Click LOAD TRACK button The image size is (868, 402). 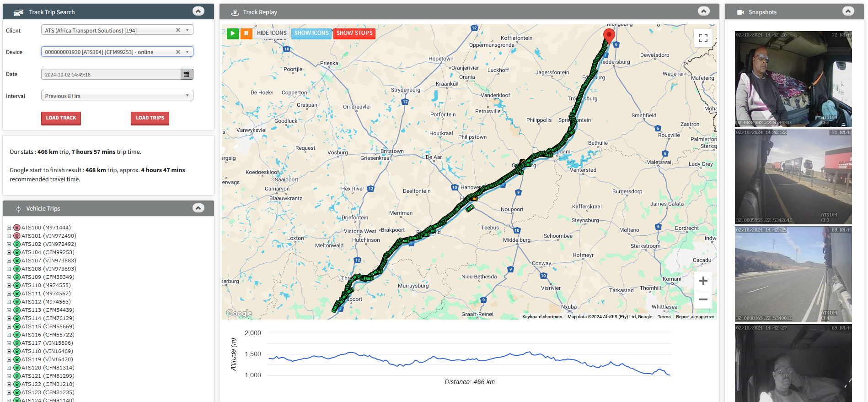point(61,118)
